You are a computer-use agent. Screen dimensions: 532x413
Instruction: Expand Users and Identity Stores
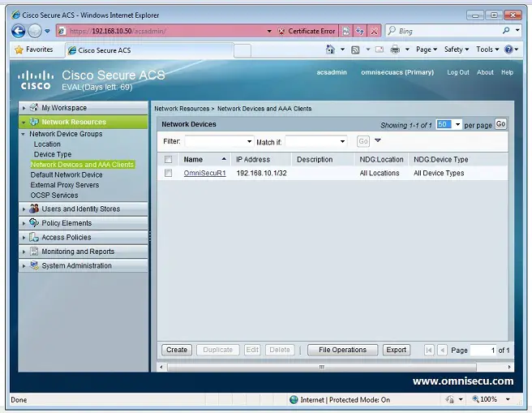(24, 209)
